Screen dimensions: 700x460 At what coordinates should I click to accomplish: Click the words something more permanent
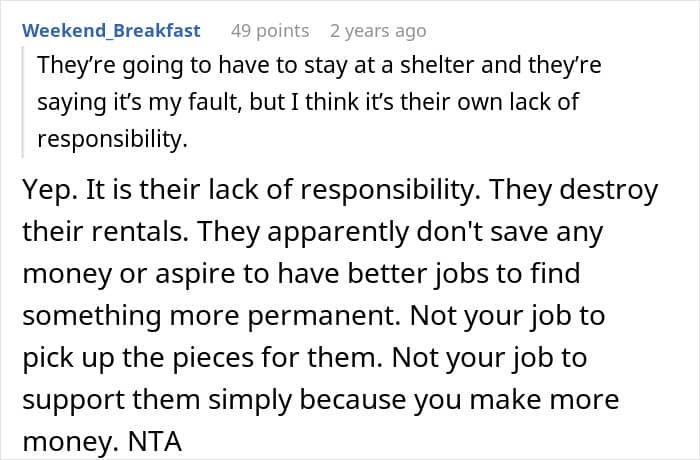(x=211, y=316)
